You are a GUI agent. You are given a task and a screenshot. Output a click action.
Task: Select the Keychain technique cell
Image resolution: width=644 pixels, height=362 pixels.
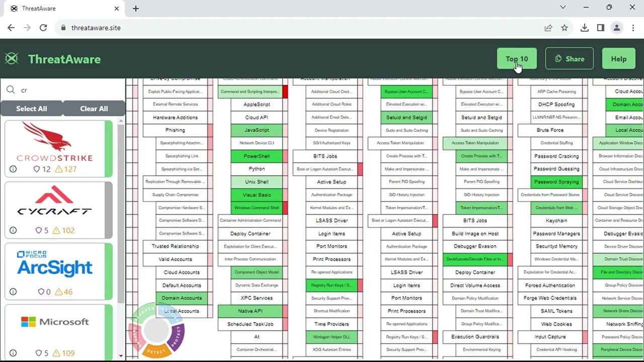[556, 220]
